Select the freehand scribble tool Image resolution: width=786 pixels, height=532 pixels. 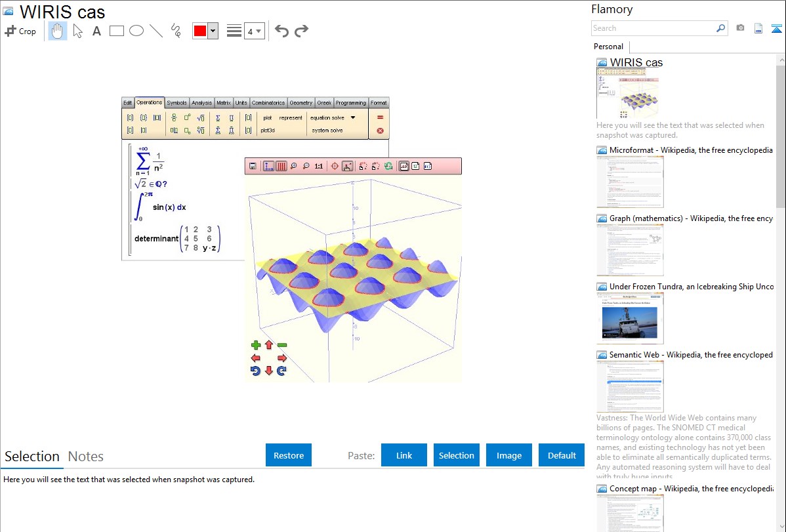point(176,31)
